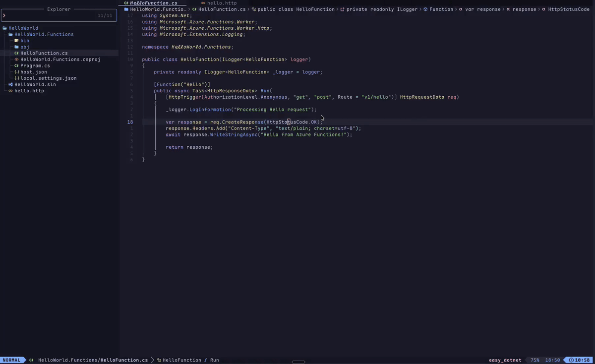
Task: Open Program.cs in Explorer
Action: point(35,65)
